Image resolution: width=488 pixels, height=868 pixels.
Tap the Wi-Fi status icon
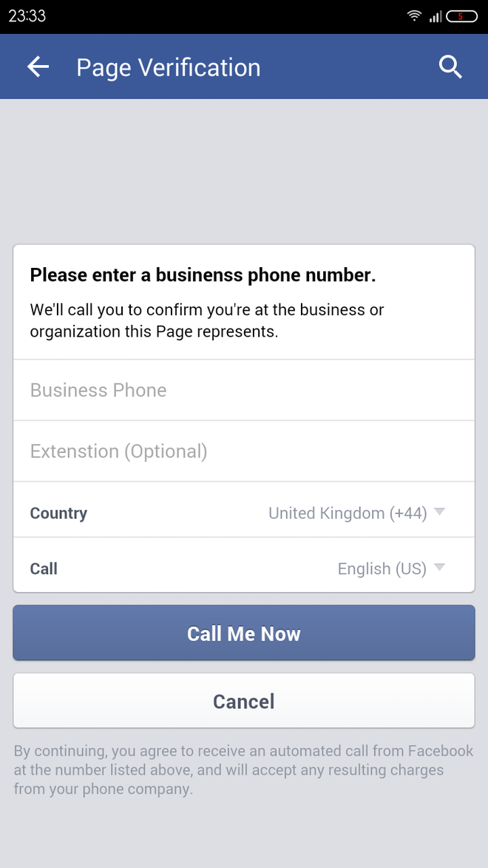(x=414, y=16)
